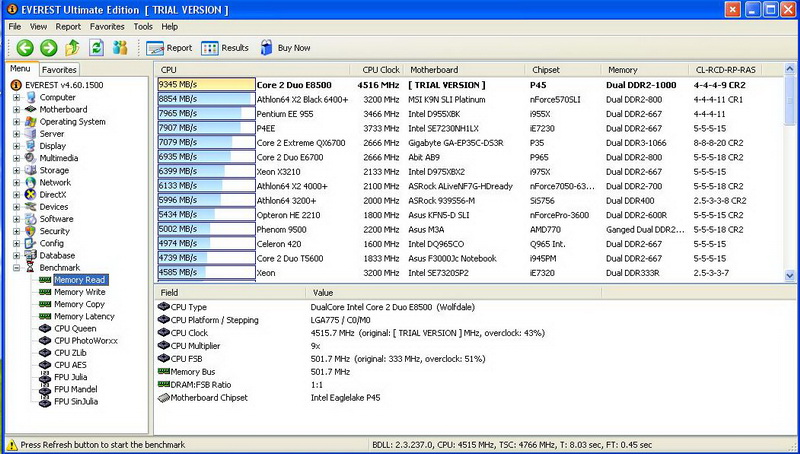The image size is (800, 454).
Task: Switch to the Menu tab
Action: pyautogui.click(x=20, y=69)
